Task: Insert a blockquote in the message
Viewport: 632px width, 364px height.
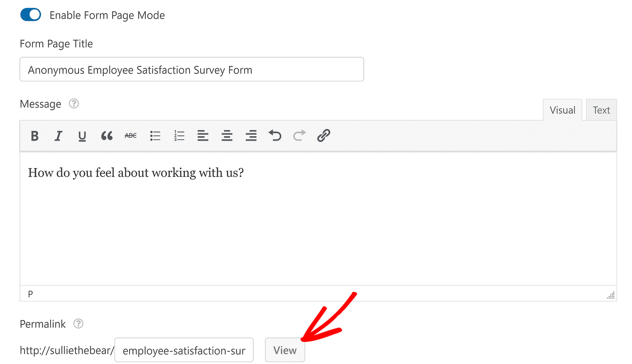Action: [107, 136]
